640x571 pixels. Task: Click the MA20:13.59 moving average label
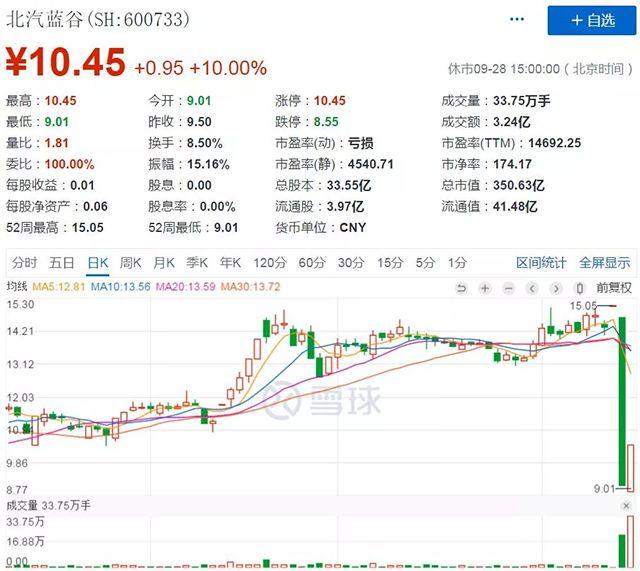186,287
